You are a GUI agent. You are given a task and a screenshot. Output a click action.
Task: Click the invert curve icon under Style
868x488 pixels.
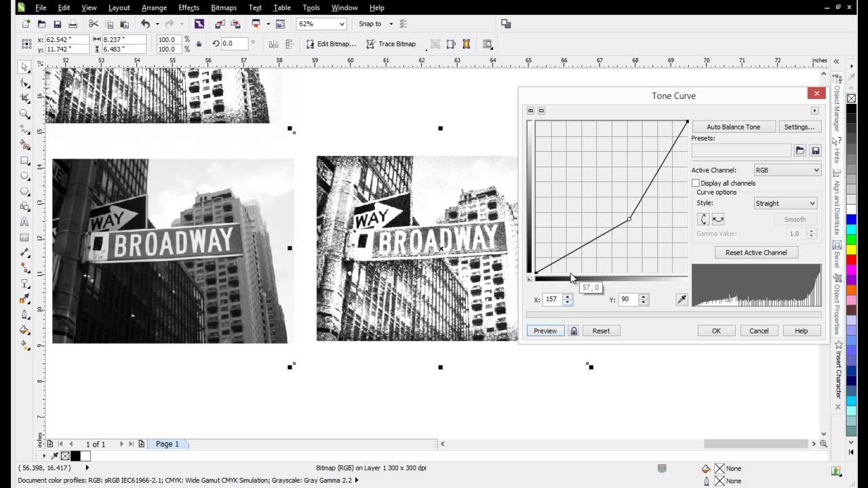pos(703,219)
